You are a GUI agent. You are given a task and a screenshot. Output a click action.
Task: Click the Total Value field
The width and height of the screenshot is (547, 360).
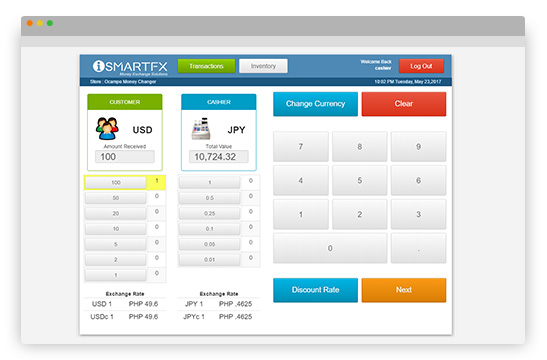[219, 157]
